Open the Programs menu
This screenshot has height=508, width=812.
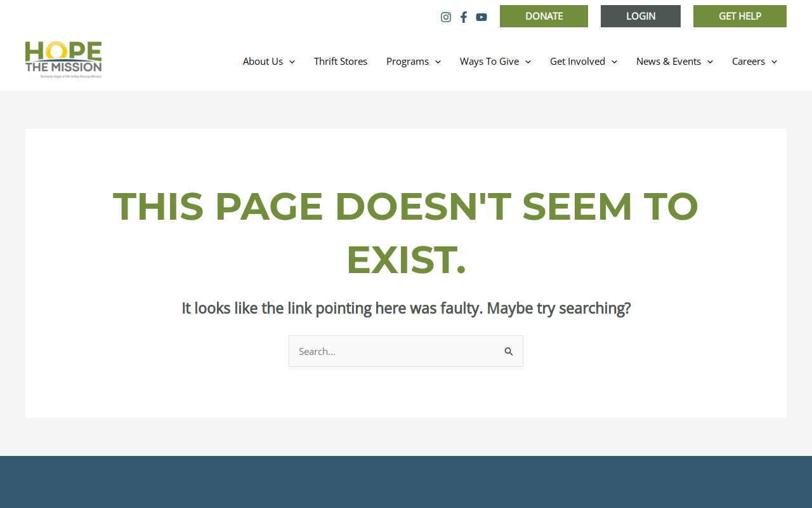point(414,62)
